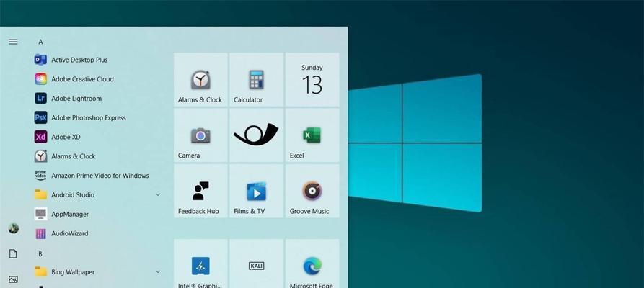
Task: Click the letter A section header
Action: coord(40,42)
